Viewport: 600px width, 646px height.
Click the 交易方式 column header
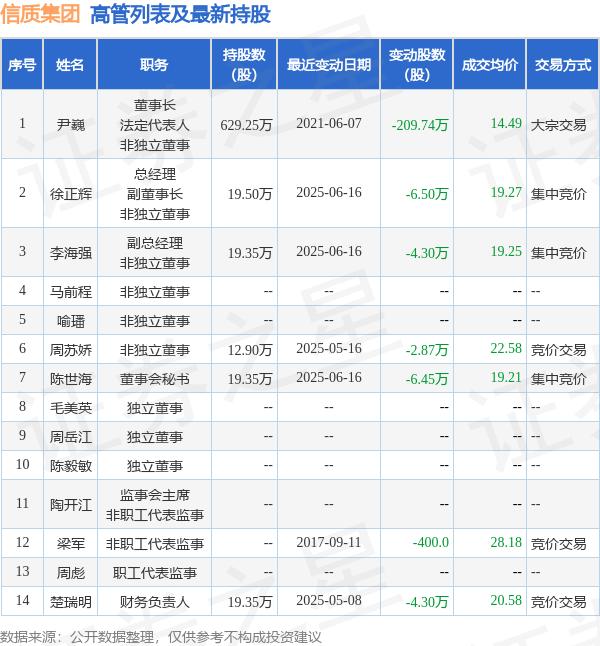click(x=563, y=65)
